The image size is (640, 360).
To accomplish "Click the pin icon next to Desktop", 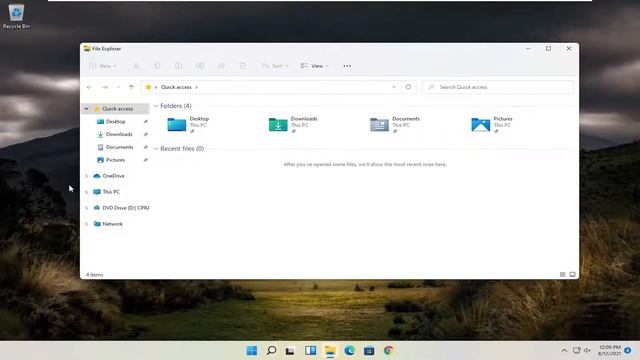I will point(145,122).
